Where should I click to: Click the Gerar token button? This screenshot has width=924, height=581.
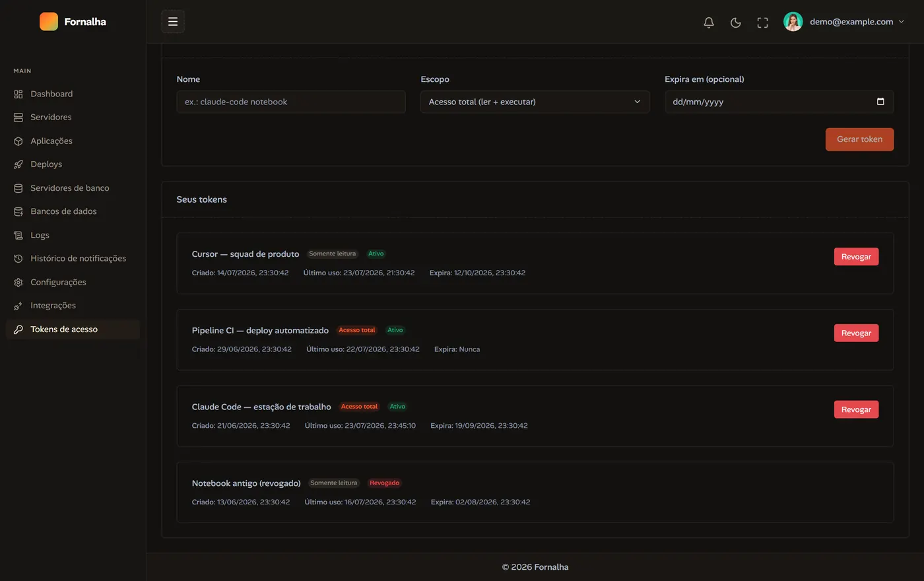[x=859, y=139]
